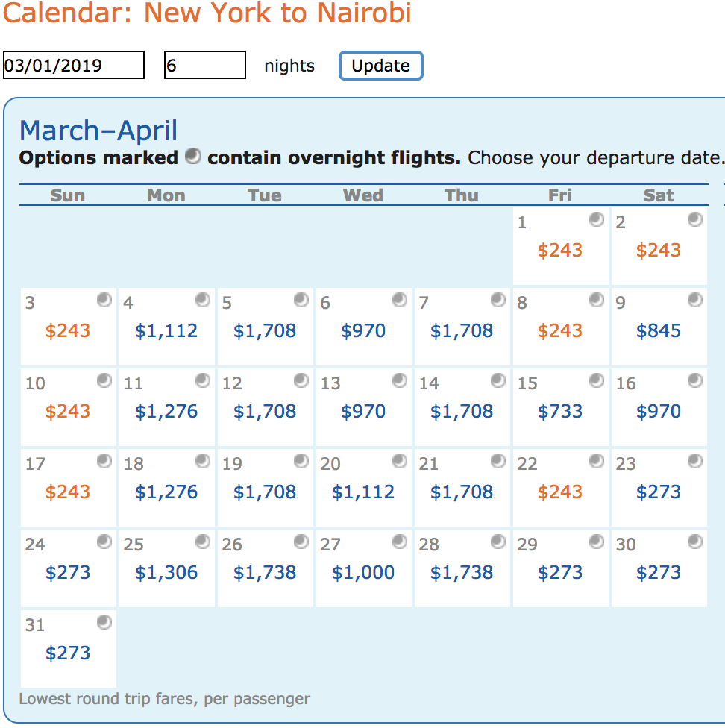Click the overnight icon on March 16
Screen dimensions: 725x728
tap(695, 380)
